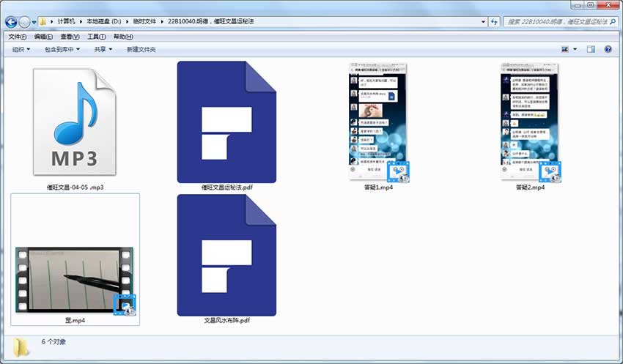Click 临时文件 in the address path

point(144,21)
